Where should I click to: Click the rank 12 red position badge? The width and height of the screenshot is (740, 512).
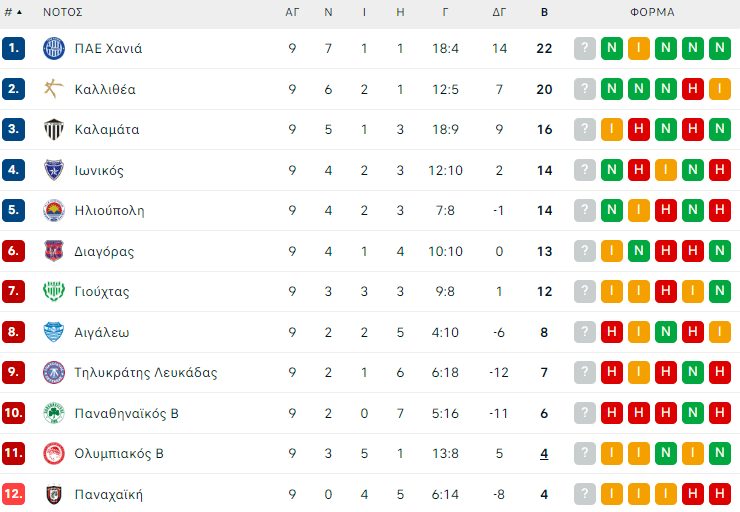click(x=13, y=494)
